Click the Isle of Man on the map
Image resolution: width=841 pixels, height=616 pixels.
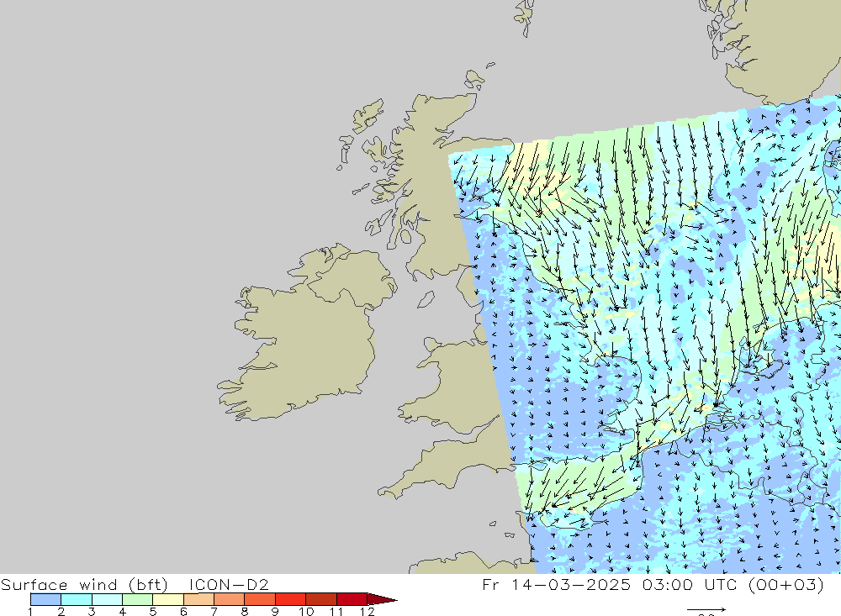[426, 300]
